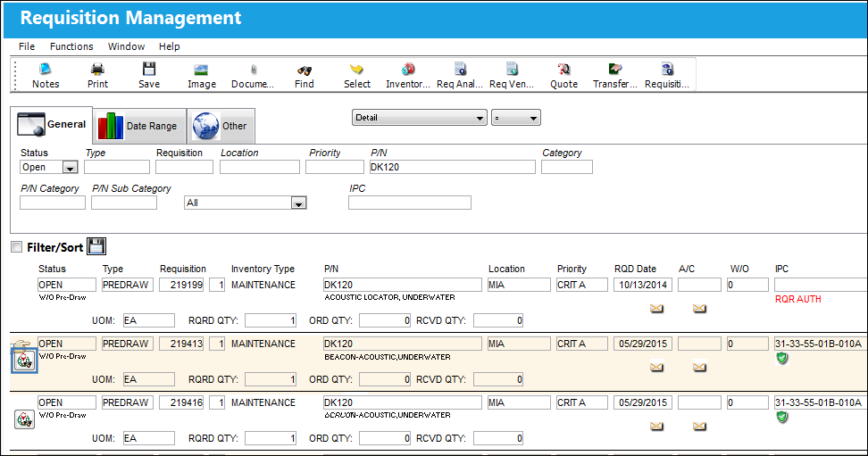Click the row action icon for requisition 219413
Image resolution: width=868 pixels, height=456 pixels.
pyautogui.click(x=24, y=361)
